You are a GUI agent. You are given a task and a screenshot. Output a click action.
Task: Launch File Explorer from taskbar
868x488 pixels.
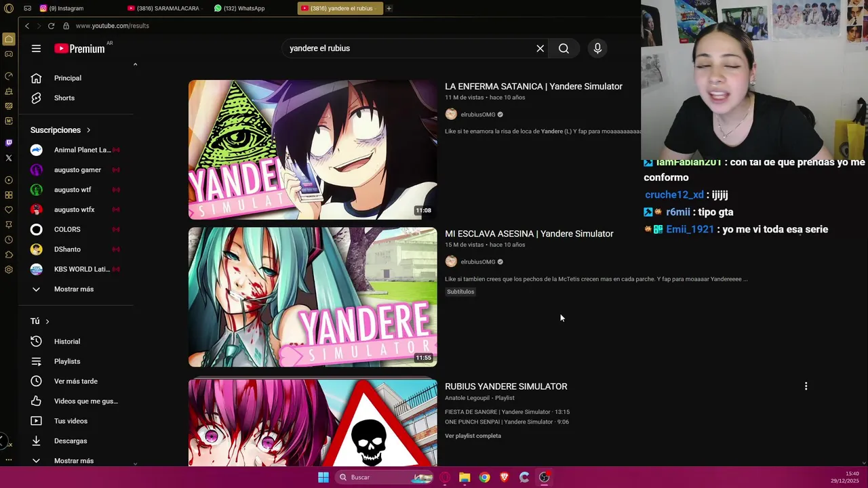[x=465, y=477]
